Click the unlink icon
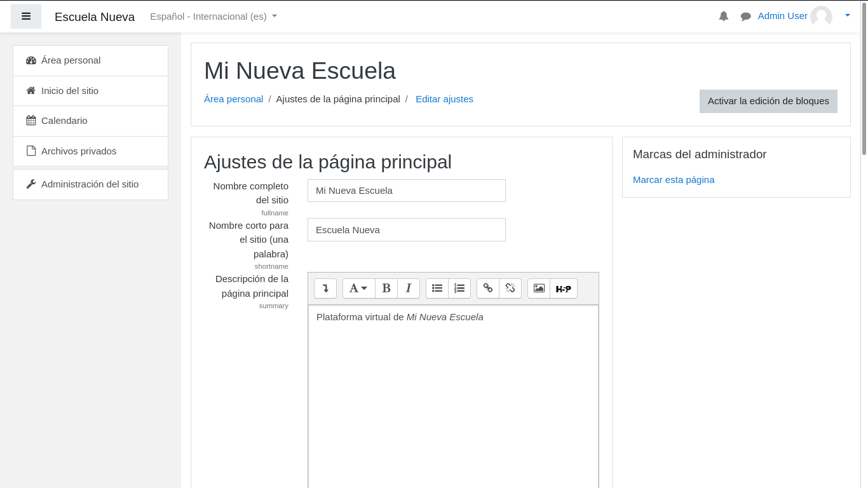The width and height of the screenshot is (868, 488). 510,288
